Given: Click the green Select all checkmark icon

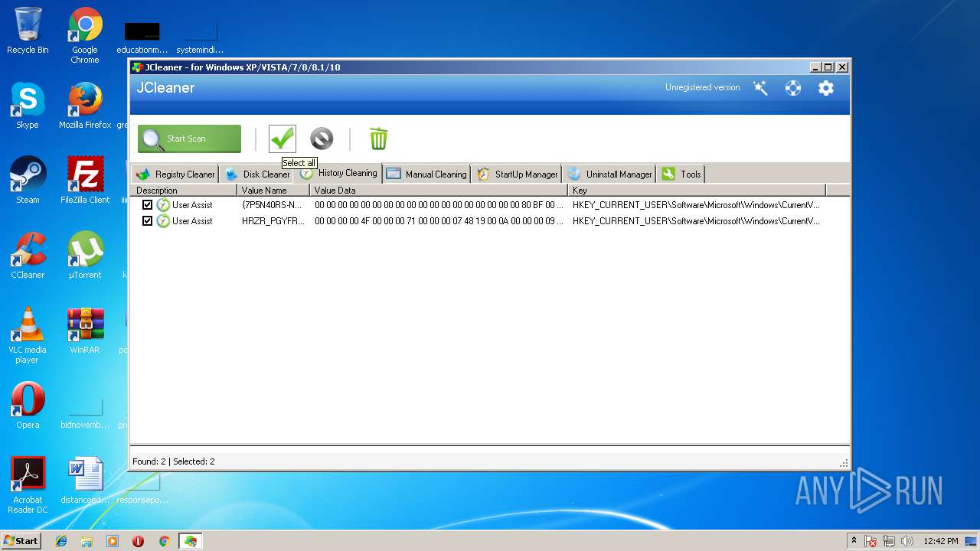Looking at the screenshot, I should (283, 139).
